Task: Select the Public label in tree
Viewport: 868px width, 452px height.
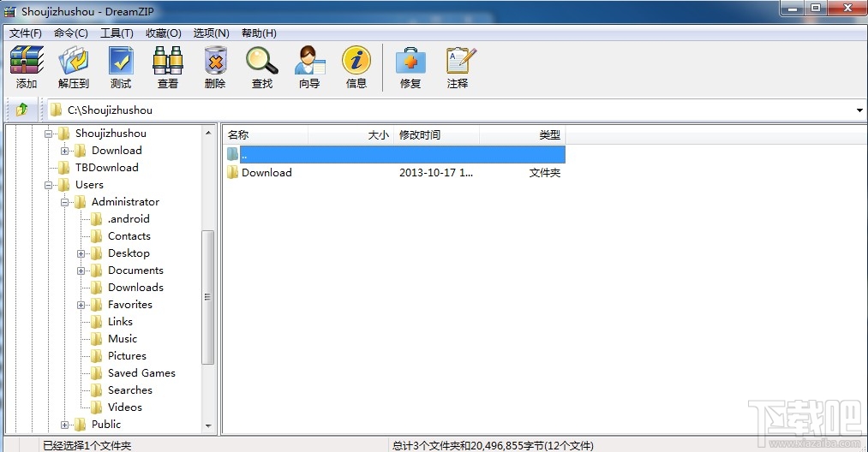Action: [x=105, y=425]
